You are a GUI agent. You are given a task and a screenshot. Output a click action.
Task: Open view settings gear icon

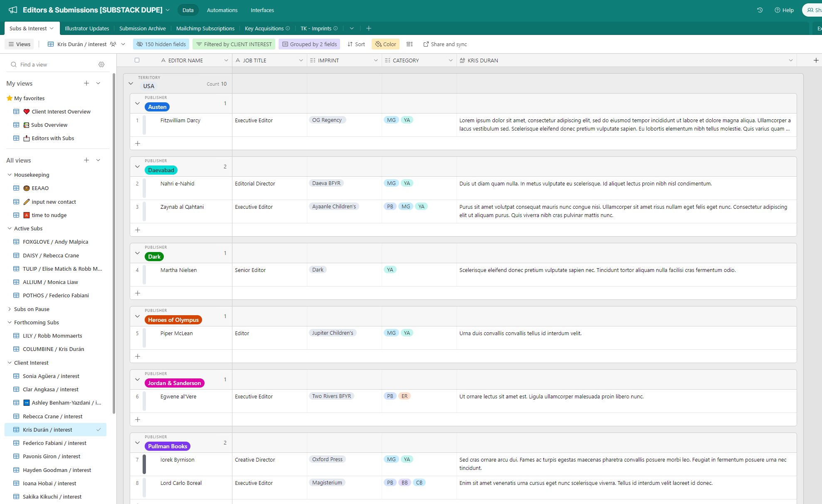coord(101,64)
